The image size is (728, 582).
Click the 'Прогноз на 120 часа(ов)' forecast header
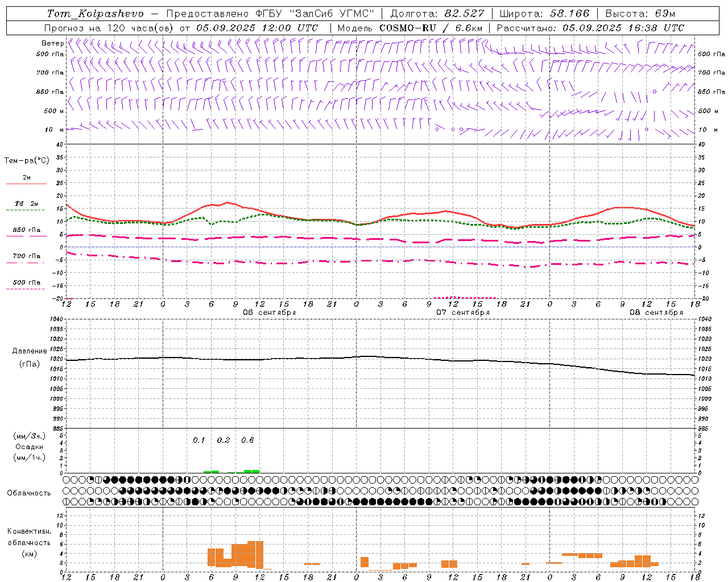tap(109, 28)
